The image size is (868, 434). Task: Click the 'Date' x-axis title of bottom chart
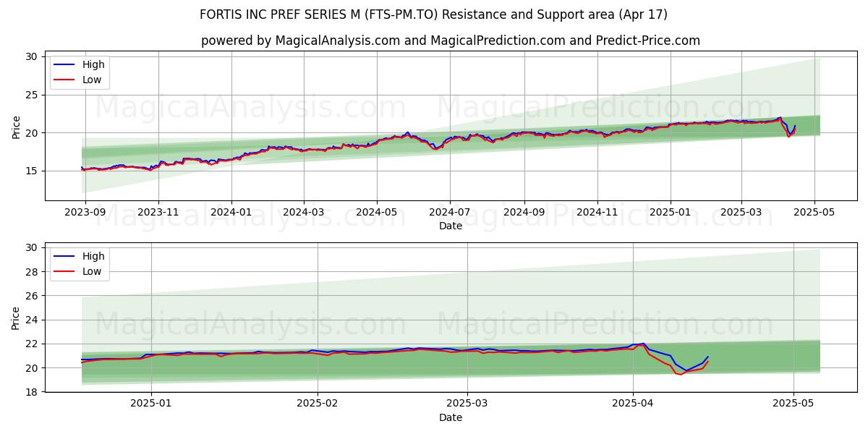tap(451, 417)
